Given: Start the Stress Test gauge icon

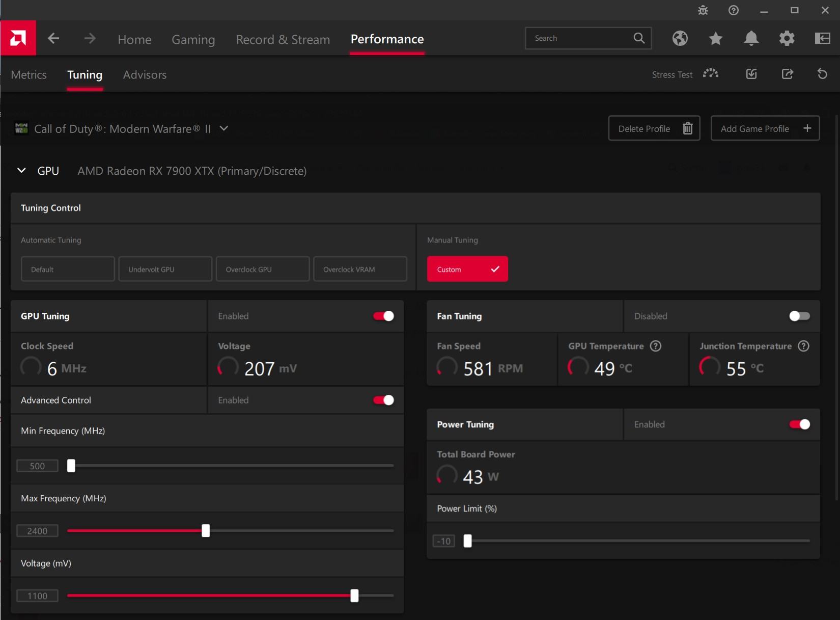Looking at the screenshot, I should click(x=711, y=74).
